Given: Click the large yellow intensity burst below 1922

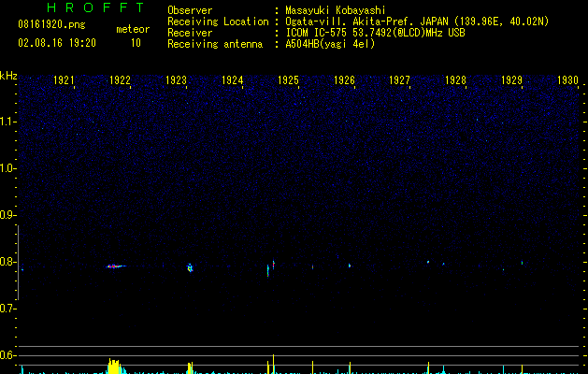Looking at the screenshot, I should point(114,367).
